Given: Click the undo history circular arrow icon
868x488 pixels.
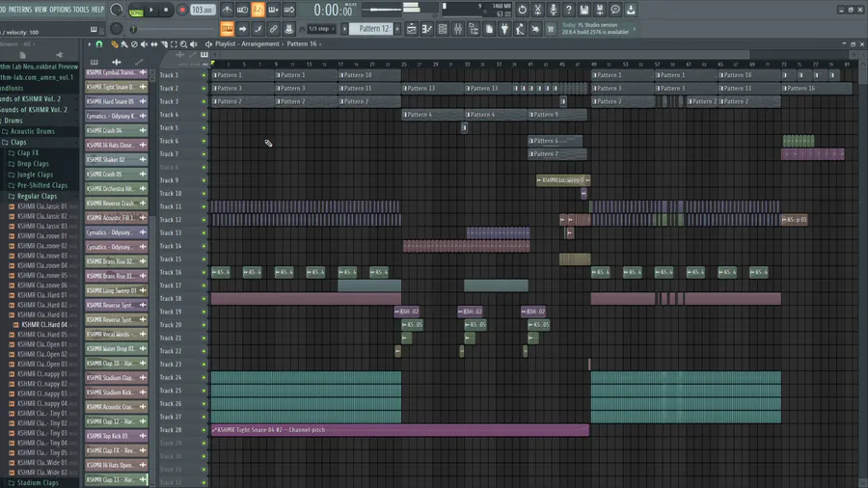Looking at the screenshot, I should tap(522, 10).
